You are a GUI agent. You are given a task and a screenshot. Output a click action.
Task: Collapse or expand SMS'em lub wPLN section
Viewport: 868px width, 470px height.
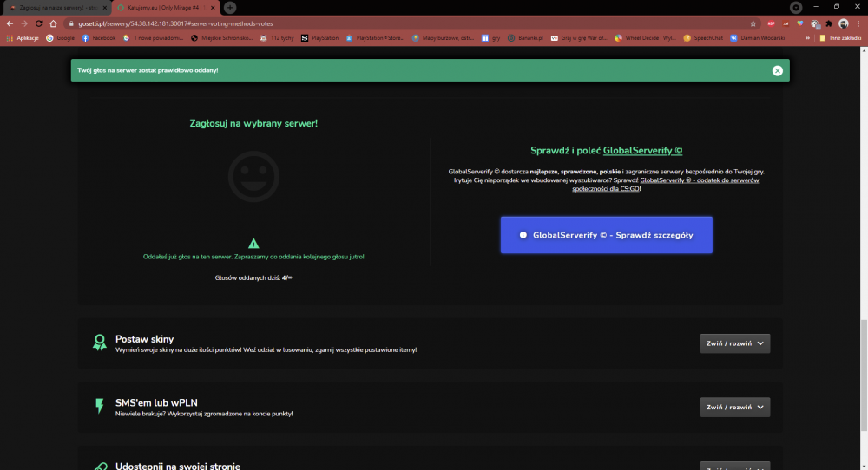pyautogui.click(x=734, y=407)
